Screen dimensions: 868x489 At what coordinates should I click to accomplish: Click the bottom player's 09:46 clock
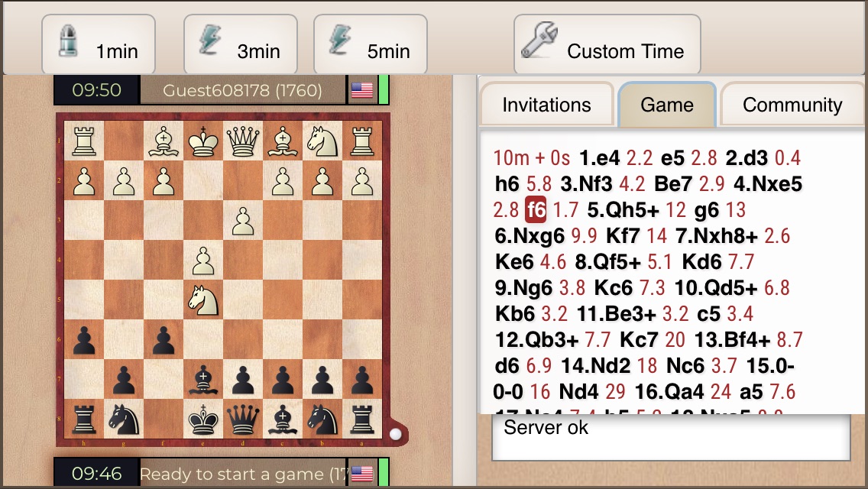(x=96, y=474)
